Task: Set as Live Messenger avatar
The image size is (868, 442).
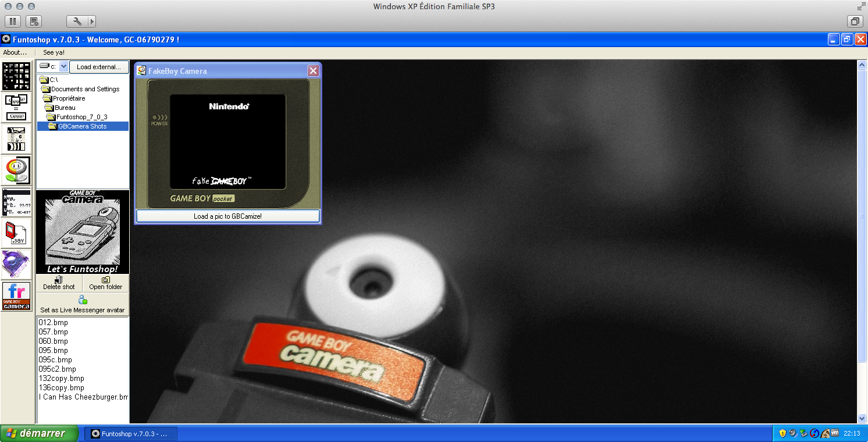Action: pyautogui.click(x=83, y=304)
